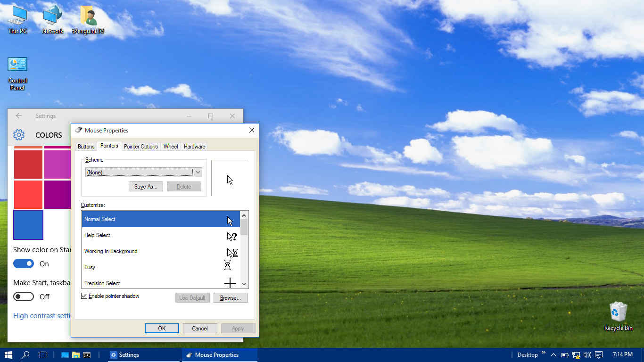
Task: Pick the dark red accent color swatch
Action: pos(28,165)
